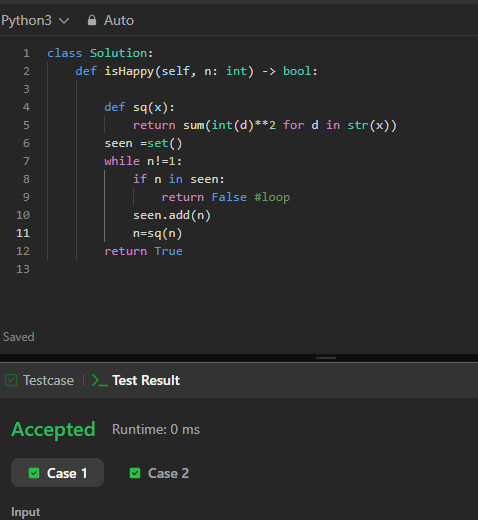Click the green check icon on Case 1

34,473
